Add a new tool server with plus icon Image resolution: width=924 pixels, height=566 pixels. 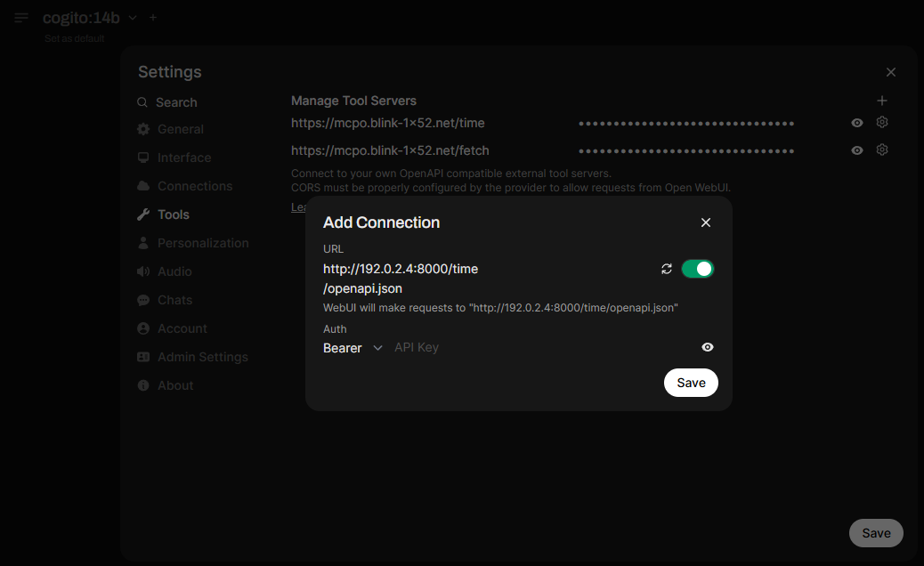coord(881,101)
